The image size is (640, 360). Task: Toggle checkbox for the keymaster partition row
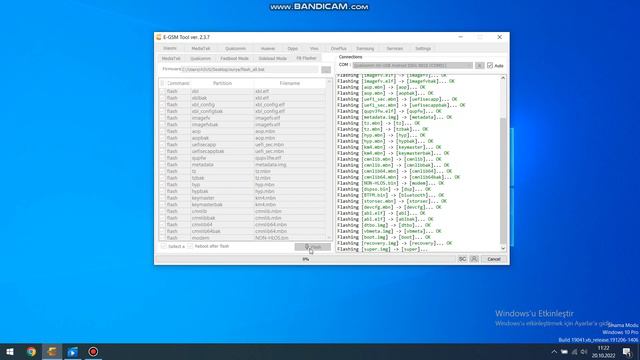click(162, 198)
